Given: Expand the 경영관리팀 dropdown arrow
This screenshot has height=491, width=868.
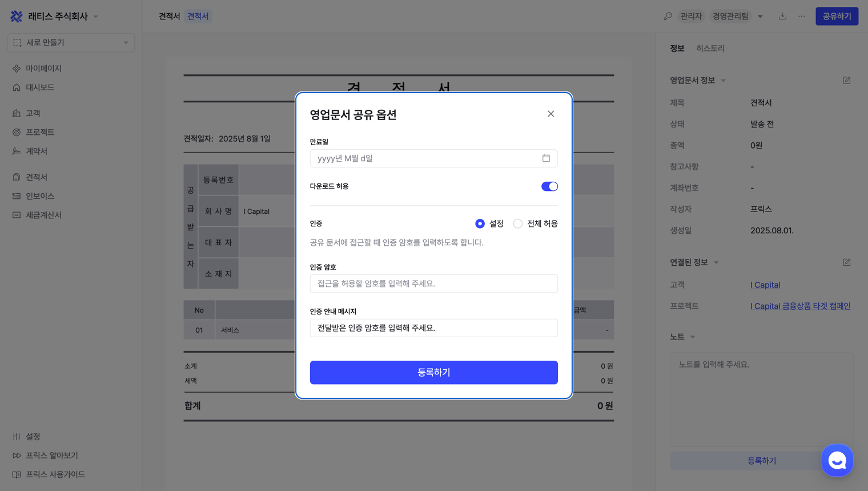Looking at the screenshot, I should (760, 17).
